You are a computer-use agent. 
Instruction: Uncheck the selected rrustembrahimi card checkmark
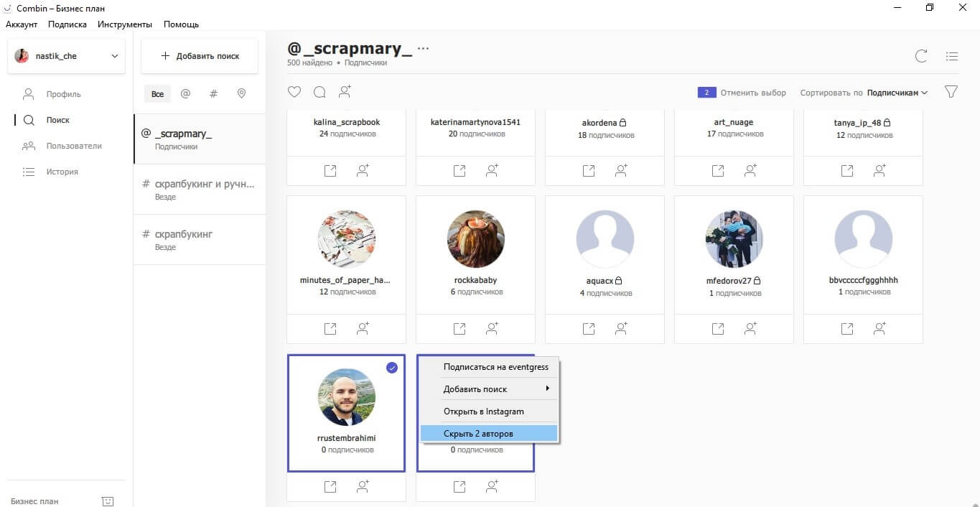point(392,368)
